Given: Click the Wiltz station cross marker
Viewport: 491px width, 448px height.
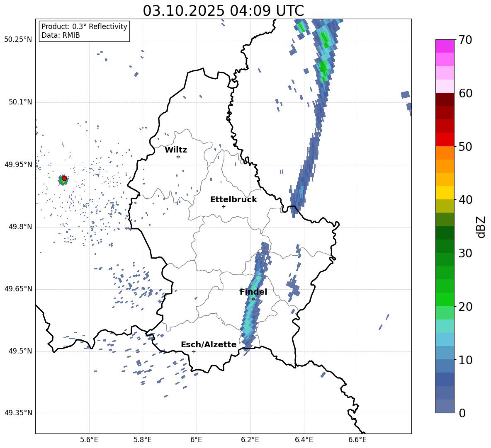Looking at the screenshot, I should coord(178,157).
